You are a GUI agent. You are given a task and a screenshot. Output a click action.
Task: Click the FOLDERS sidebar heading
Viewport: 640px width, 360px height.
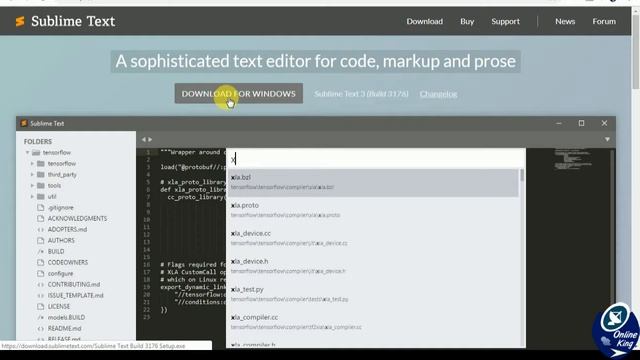38,141
